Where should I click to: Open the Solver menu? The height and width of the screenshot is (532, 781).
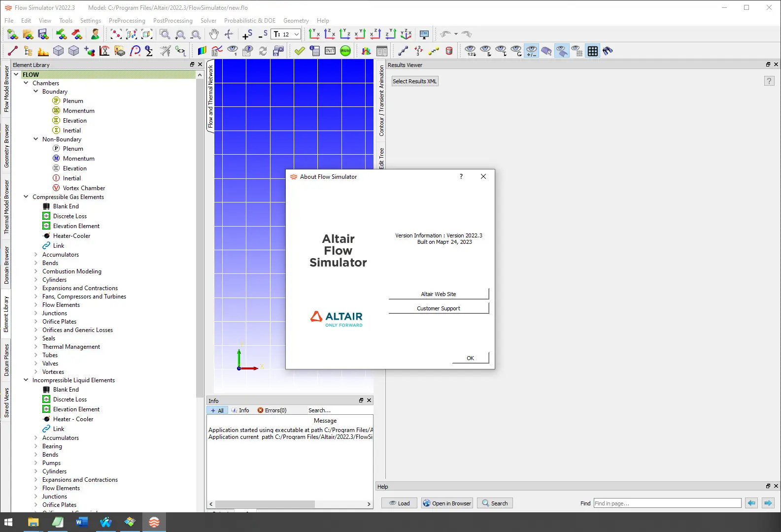tap(208, 21)
